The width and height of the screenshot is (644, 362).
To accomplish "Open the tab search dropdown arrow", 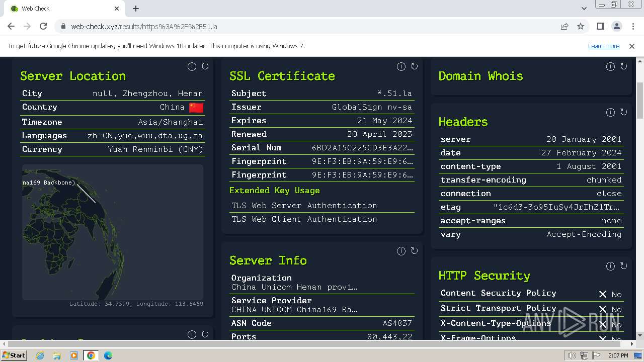I will pos(584,9).
